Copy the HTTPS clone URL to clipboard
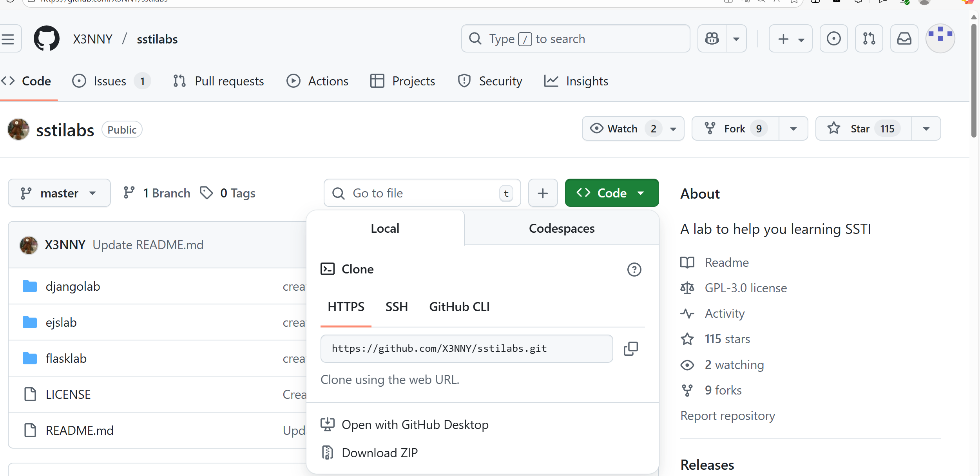Image resolution: width=980 pixels, height=476 pixels. (x=630, y=348)
